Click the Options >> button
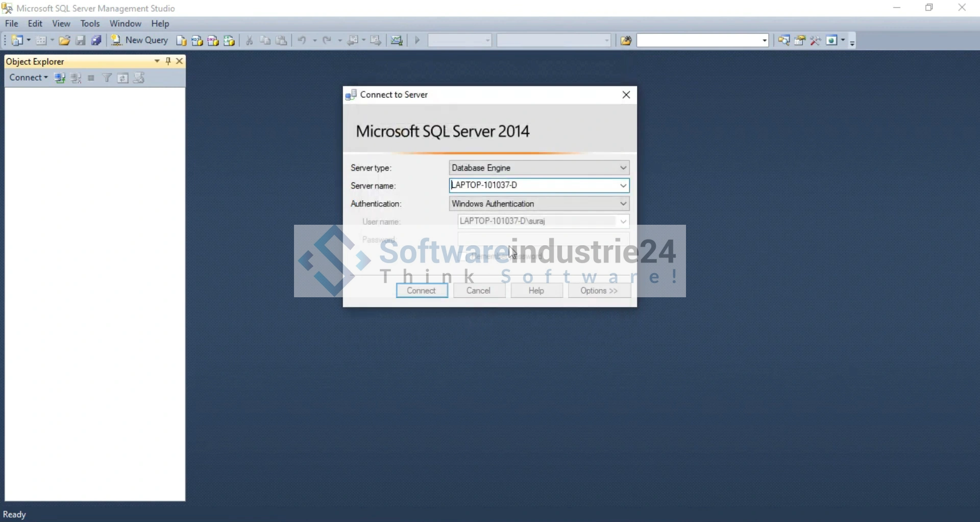Image resolution: width=980 pixels, height=522 pixels. click(x=599, y=291)
